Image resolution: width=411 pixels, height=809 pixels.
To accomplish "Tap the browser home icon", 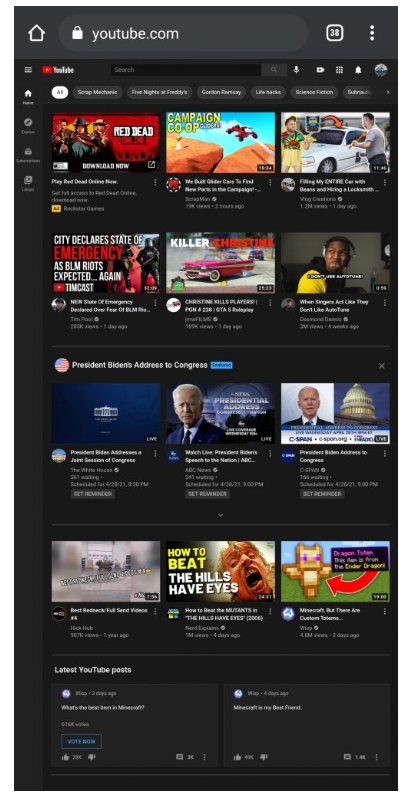I will click(36, 34).
